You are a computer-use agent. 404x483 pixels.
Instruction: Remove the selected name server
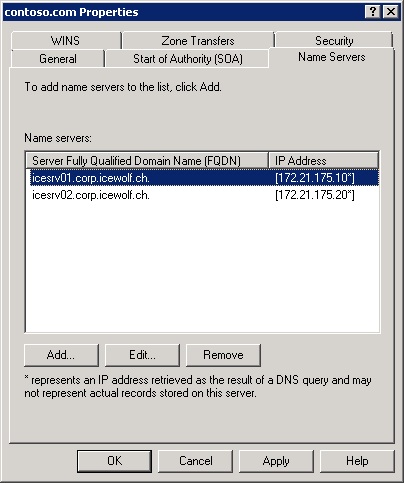[x=223, y=355]
